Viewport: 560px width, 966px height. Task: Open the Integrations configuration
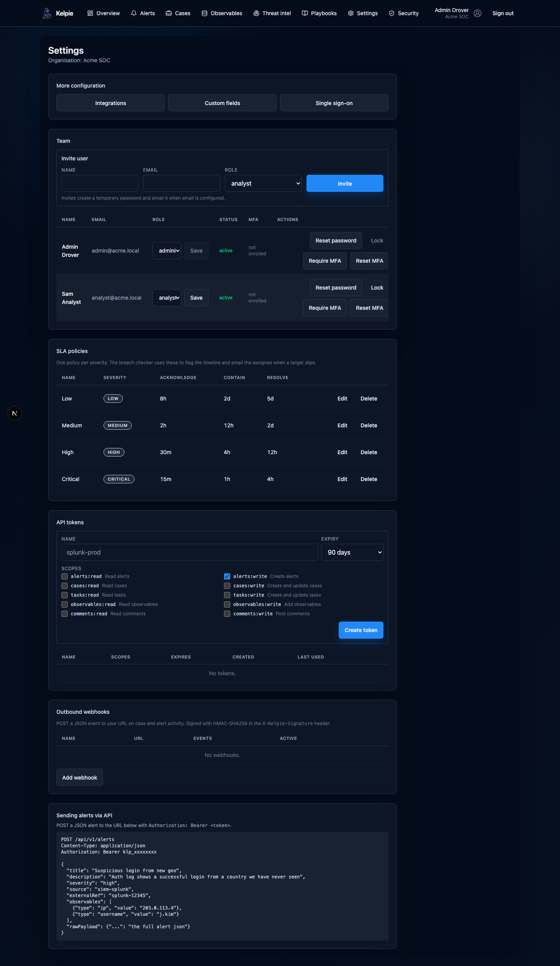[110, 103]
